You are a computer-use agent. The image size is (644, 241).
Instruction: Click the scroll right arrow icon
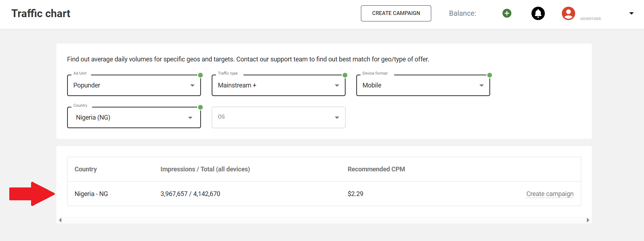click(588, 220)
